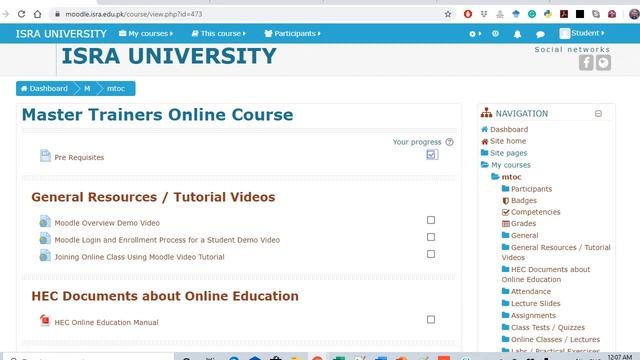Screen dimensions: 640x360
Task: Click the Adobe Acrobat extension icon
Action: (564, 14)
